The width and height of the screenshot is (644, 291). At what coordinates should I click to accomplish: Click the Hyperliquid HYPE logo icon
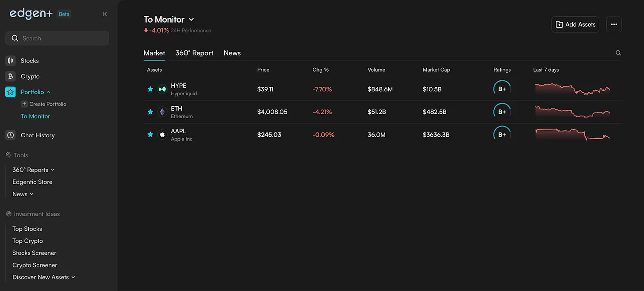(x=162, y=89)
